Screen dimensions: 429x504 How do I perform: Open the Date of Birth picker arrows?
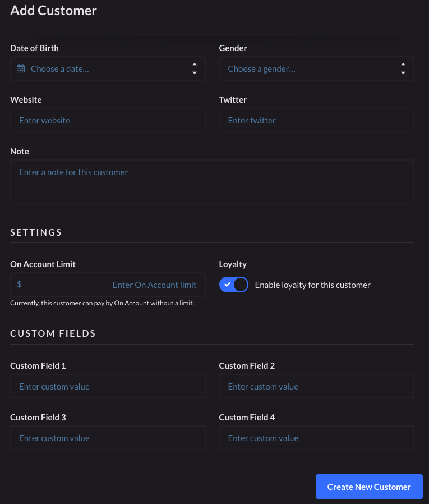tap(194, 68)
